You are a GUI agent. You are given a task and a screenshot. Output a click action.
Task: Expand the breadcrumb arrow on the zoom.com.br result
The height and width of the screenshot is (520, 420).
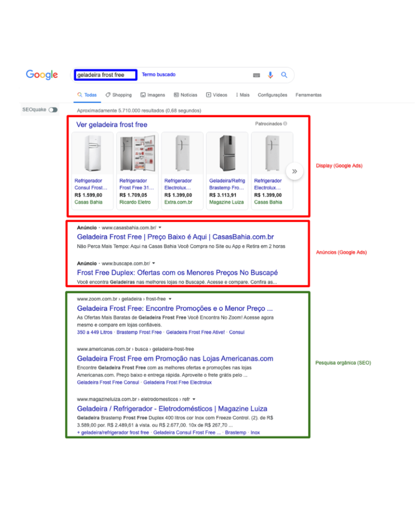pyautogui.click(x=170, y=299)
